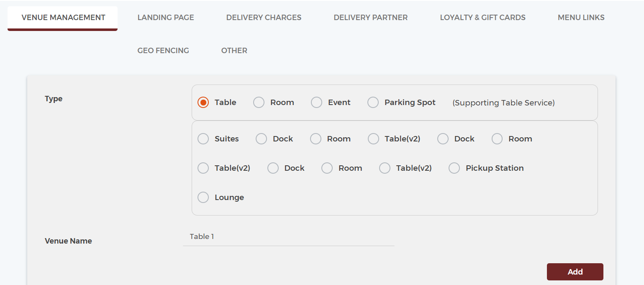The width and height of the screenshot is (644, 285).
Task: Choose the Pickup Station venue type
Action: click(x=454, y=168)
